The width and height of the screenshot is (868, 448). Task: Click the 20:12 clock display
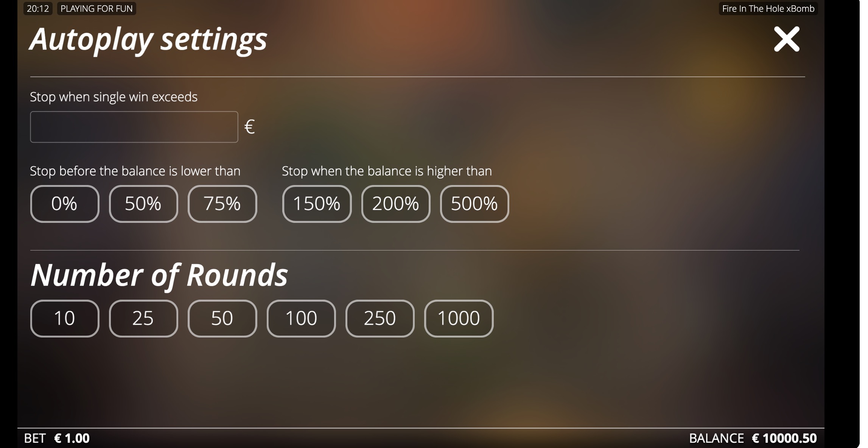pyautogui.click(x=38, y=9)
